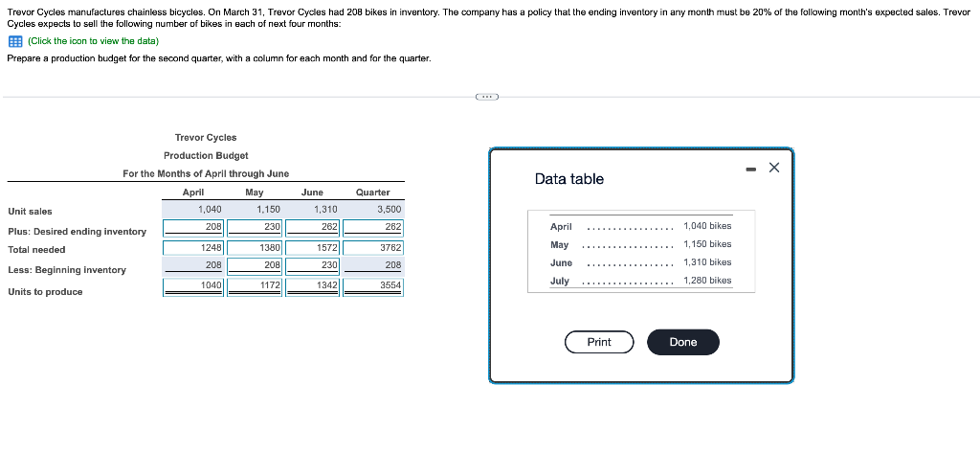The width and height of the screenshot is (980, 453).
Task: Select April desired ending inventory field
Action: (193, 226)
